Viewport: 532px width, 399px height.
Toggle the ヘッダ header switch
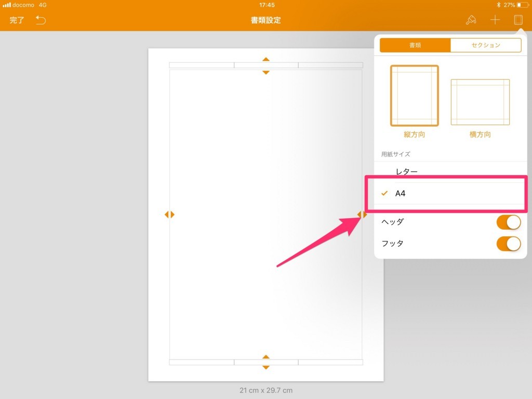coord(509,222)
